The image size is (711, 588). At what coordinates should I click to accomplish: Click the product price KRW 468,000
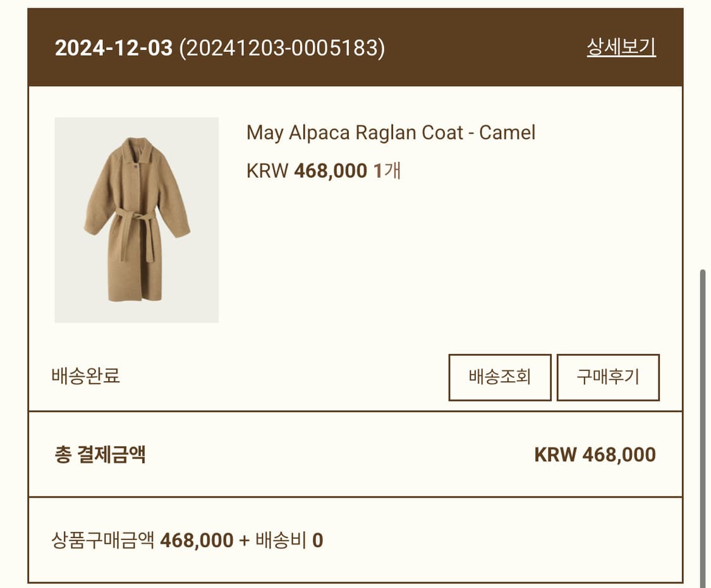tap(305, 170)
